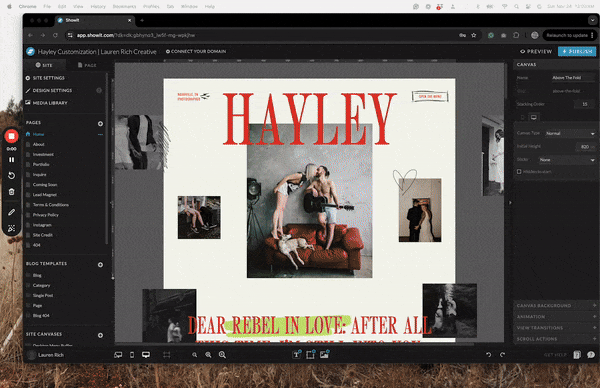
Task: Add a new page with Pages plus icon
Action: pos(100,124)
